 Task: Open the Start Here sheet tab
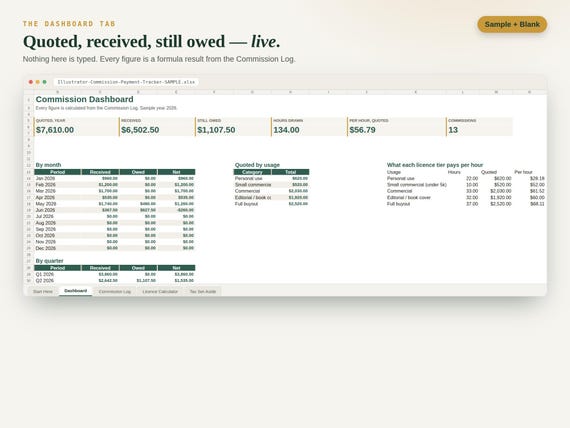(43, 292)
